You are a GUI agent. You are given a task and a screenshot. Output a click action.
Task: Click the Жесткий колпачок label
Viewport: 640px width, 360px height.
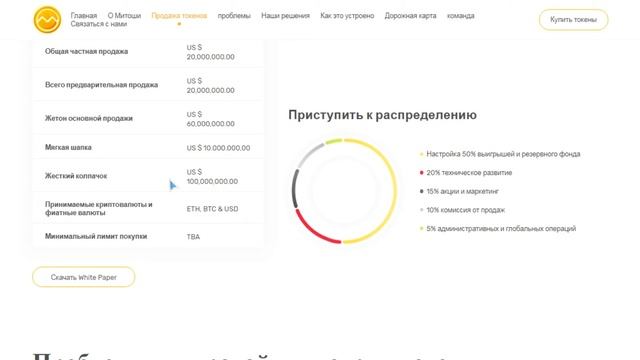pyautogui.click(x=76, y=176)
